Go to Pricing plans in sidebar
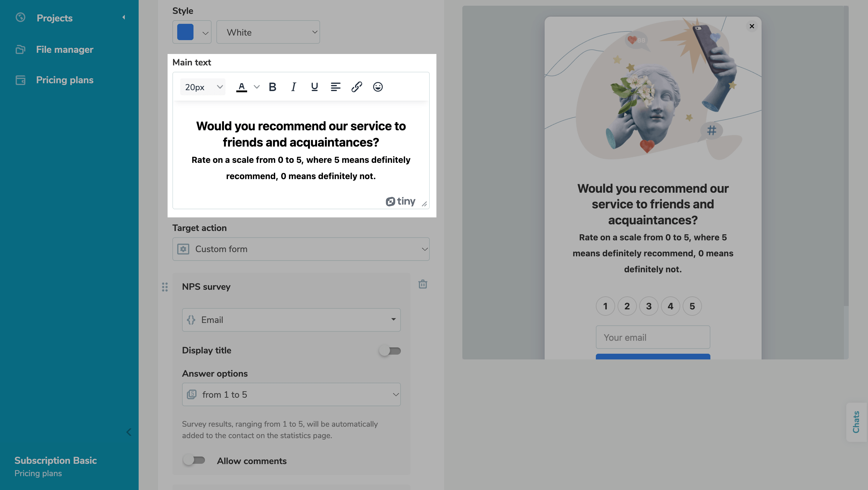 [x=64, y=80]
